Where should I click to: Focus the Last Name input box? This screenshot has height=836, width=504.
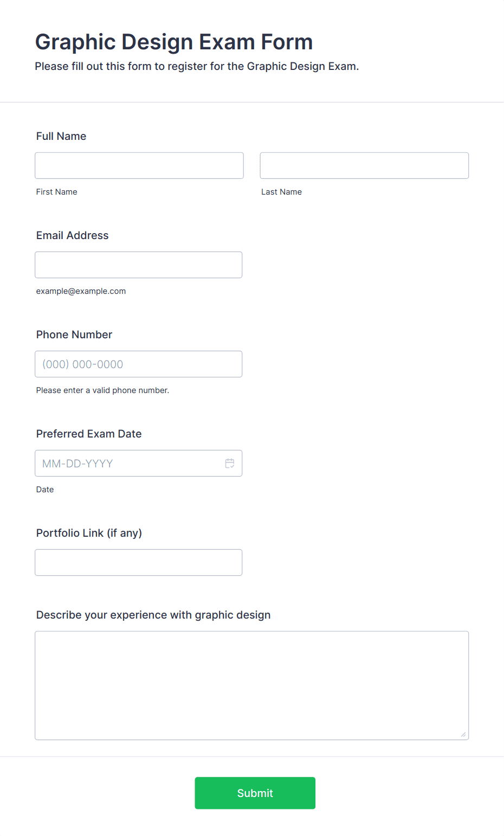[x=364, y=165]
